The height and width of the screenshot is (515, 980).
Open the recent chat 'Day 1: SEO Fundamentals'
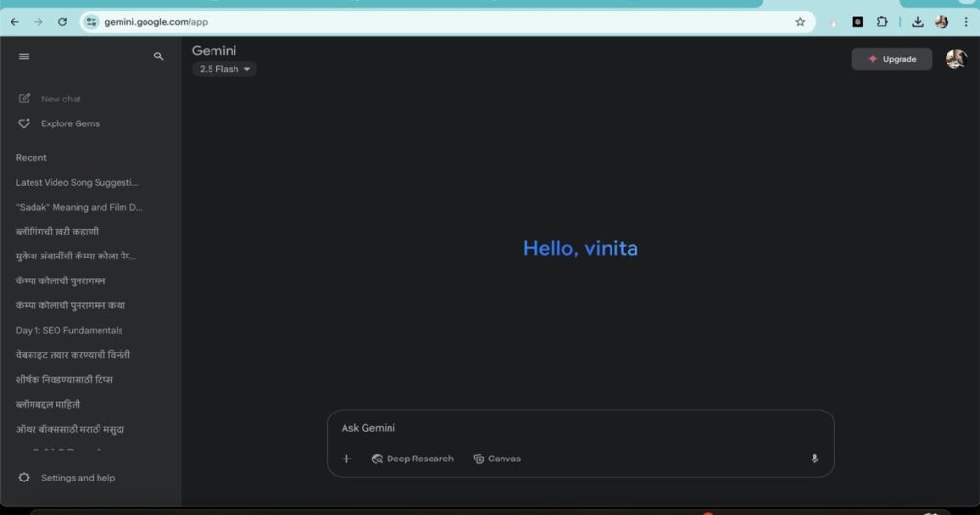pyautogui.click(x=69, y=330)
